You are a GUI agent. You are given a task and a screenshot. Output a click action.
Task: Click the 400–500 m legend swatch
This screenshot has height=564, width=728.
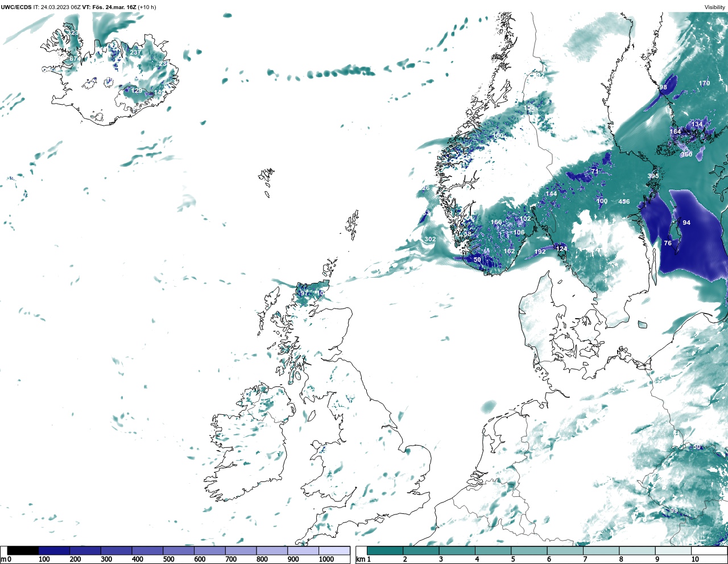[147, 551]
